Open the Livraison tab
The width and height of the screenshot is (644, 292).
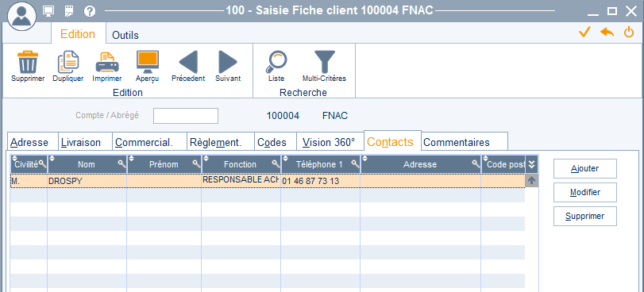[86, 142]
